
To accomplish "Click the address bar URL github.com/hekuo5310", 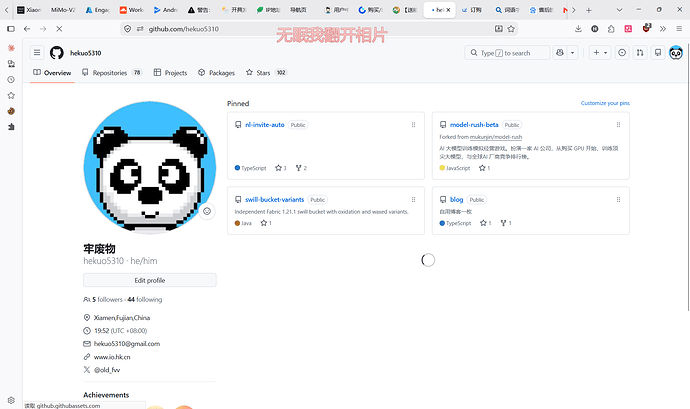I will (x=184, y=29).
